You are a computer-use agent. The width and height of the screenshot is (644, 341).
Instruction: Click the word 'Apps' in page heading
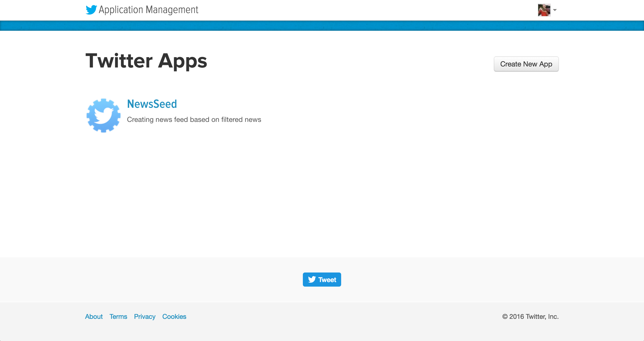(182, 61)
